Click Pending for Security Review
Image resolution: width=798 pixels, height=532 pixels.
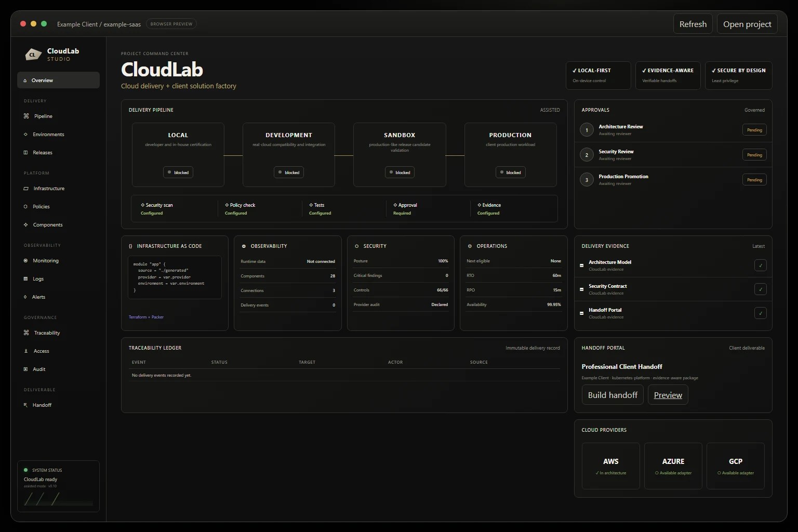click(754, 155)
